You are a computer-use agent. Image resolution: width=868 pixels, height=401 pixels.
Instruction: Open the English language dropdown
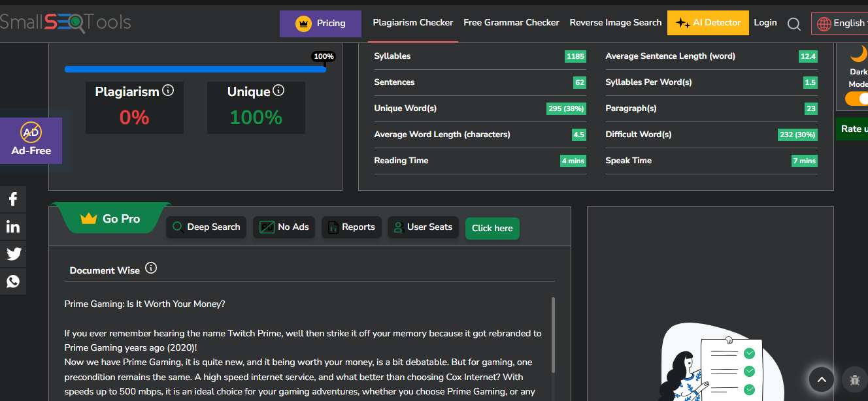coord(841,23)
